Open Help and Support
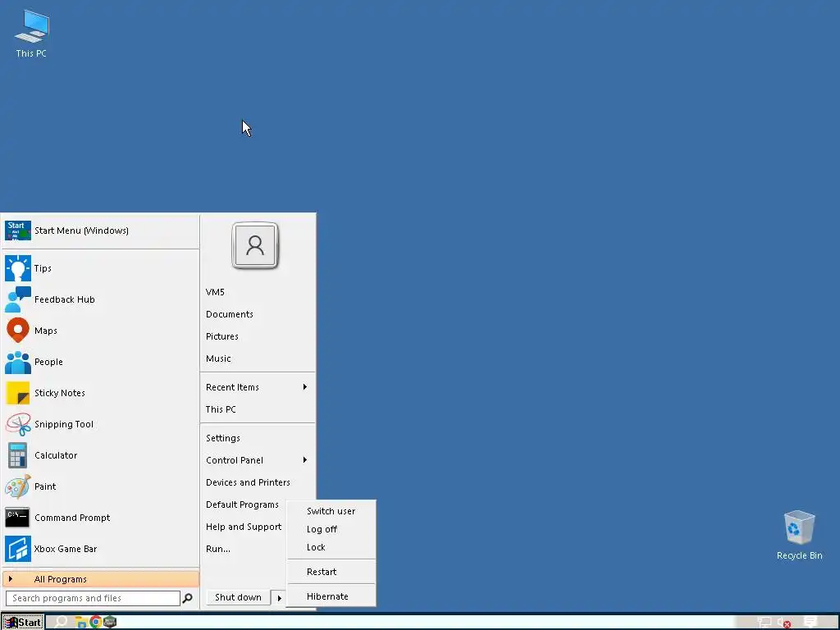The height and width of the screenshot is (630, 840). pyautogui.click(x=244, y=527)
